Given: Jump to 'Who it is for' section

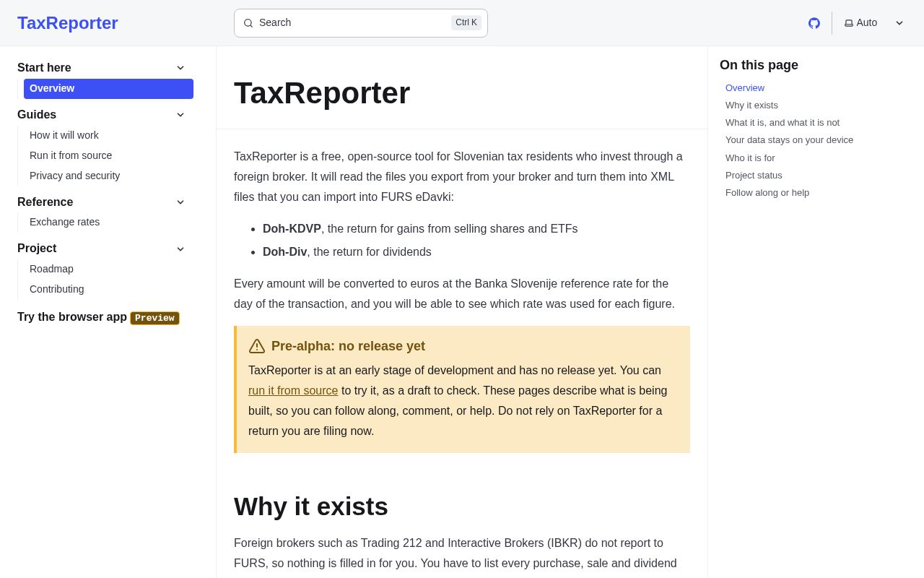Looking at the screenshot, I should [x=750, y=158].
